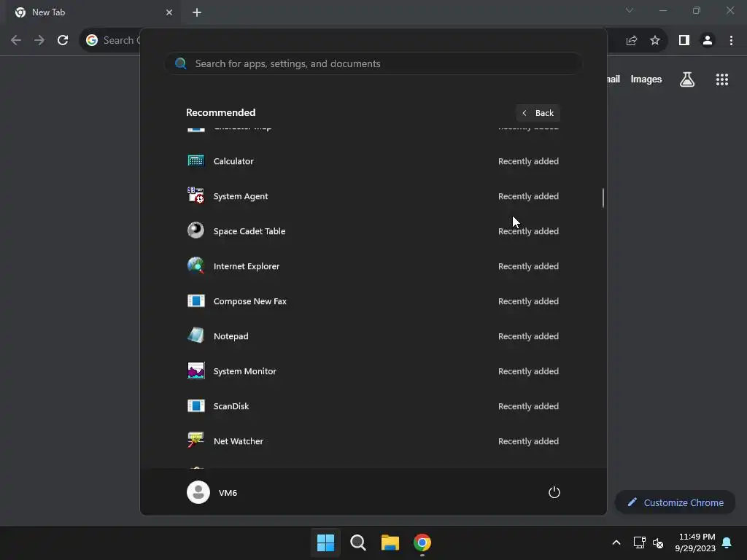
Task: Open Calculator from the Recommended list
Action: click(x=373, y=161)
